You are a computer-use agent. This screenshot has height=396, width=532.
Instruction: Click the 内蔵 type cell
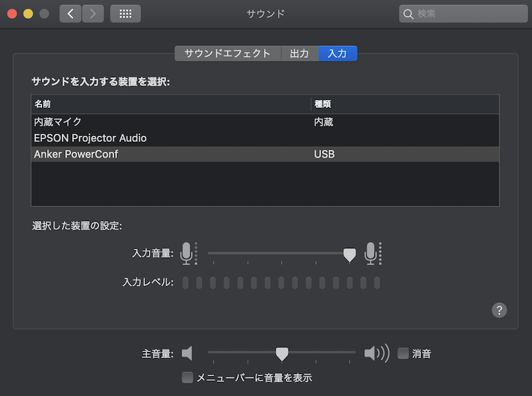click(x=323, y=122)
